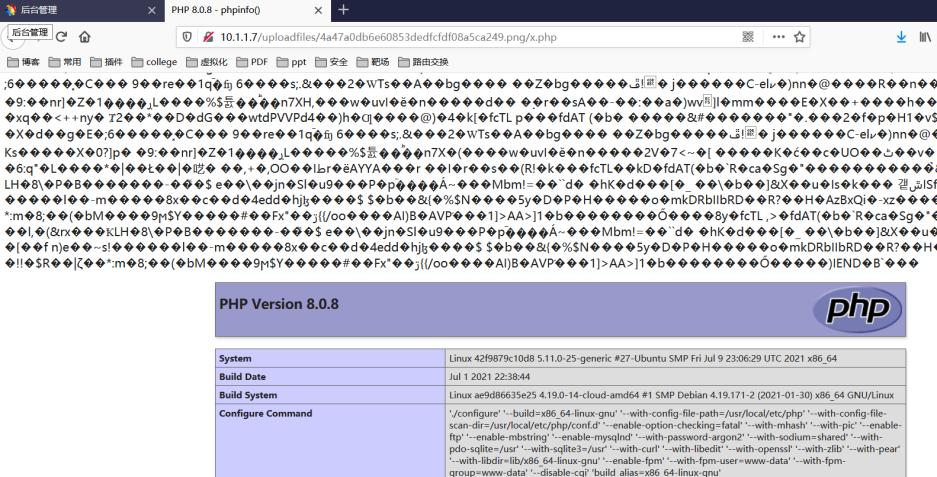Viewport: 937px width, 477px height.
Task: Open the downloads panel
Action: 901,37
